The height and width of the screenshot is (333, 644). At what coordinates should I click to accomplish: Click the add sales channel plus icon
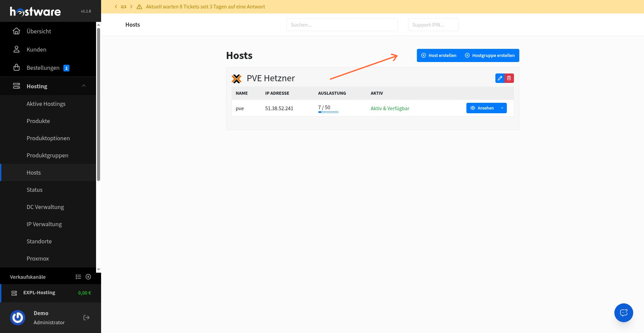coord(88,277)
